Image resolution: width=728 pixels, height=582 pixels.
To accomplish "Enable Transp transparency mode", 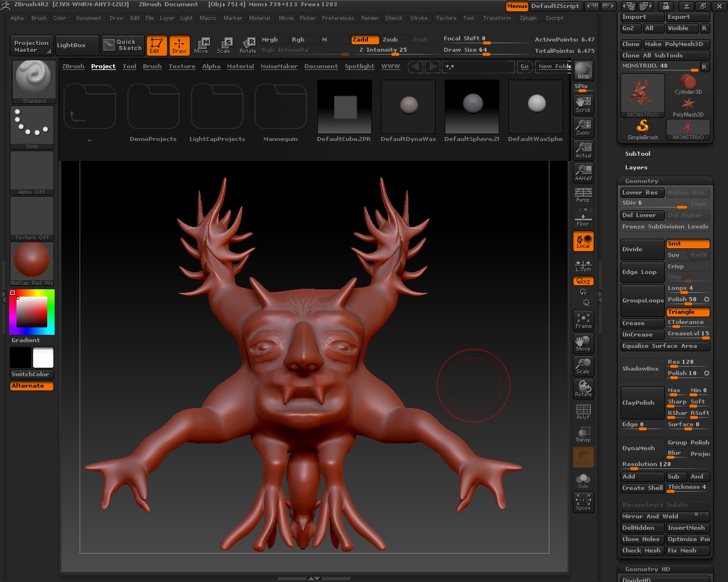I will (x=583, y=434).
